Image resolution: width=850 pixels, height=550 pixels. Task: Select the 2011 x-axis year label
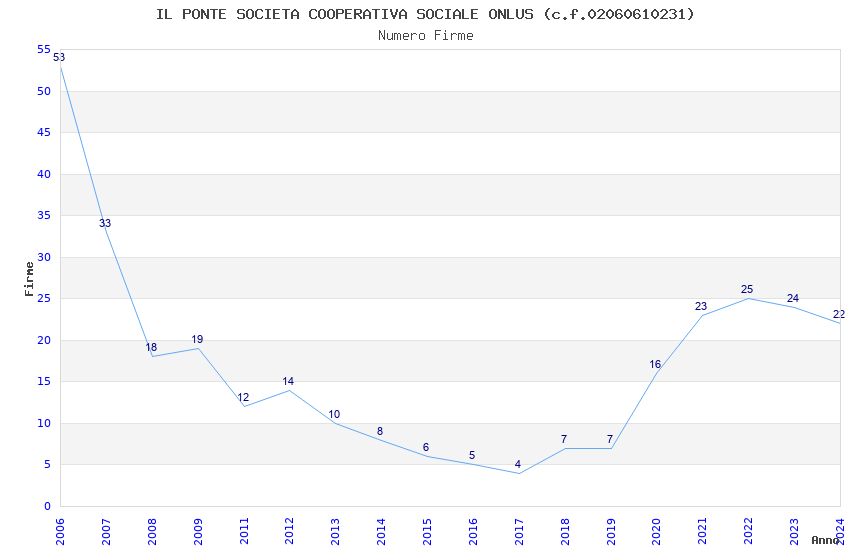point(243,532)
